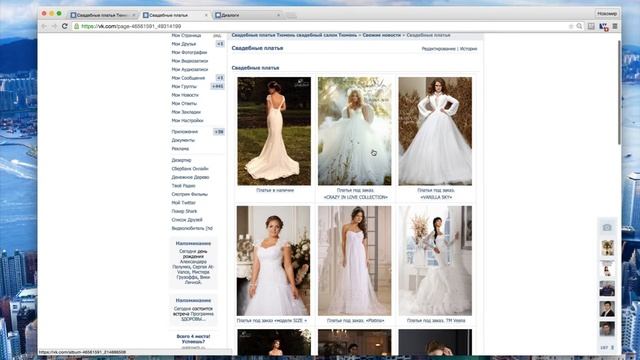Open Мои Друзья in the sidebar
640x360 pixels.
tap(184, 44)
